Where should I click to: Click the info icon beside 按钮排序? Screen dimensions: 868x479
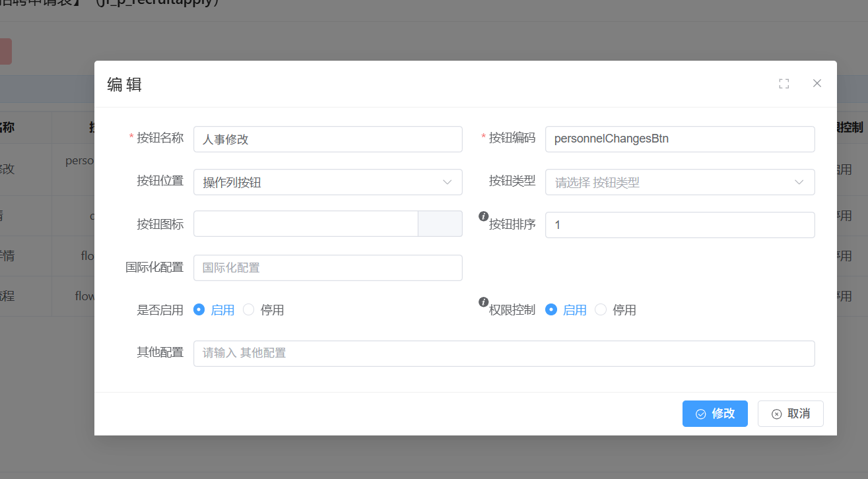click(483, 216)
